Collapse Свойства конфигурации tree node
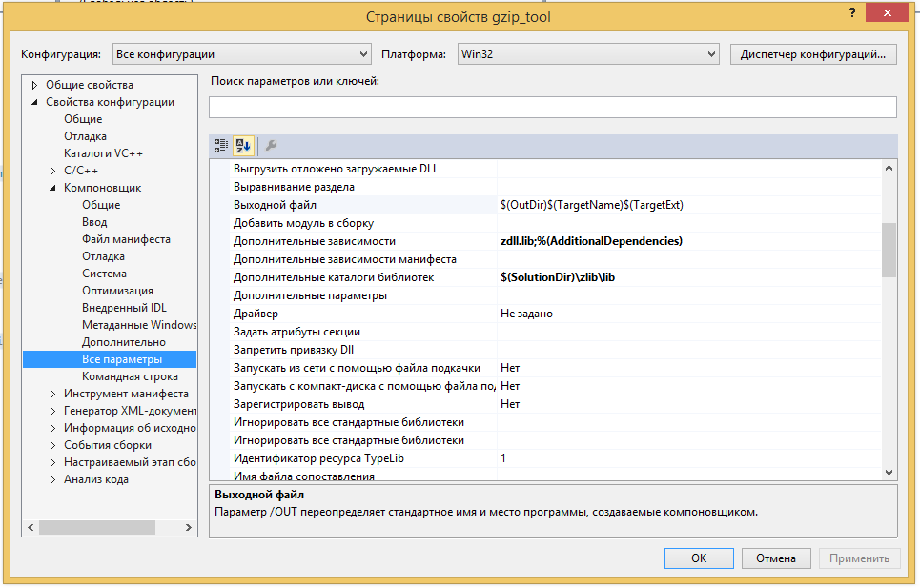The image size is (920, 588). 34,102
